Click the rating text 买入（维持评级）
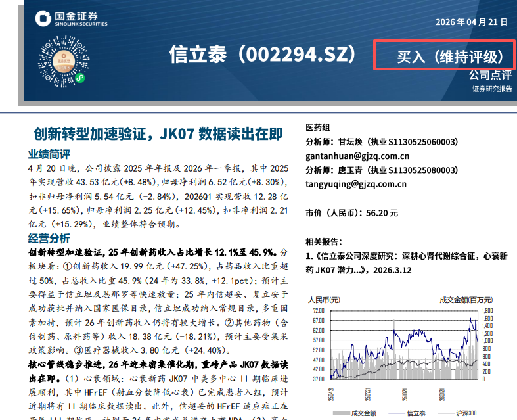 451,57
